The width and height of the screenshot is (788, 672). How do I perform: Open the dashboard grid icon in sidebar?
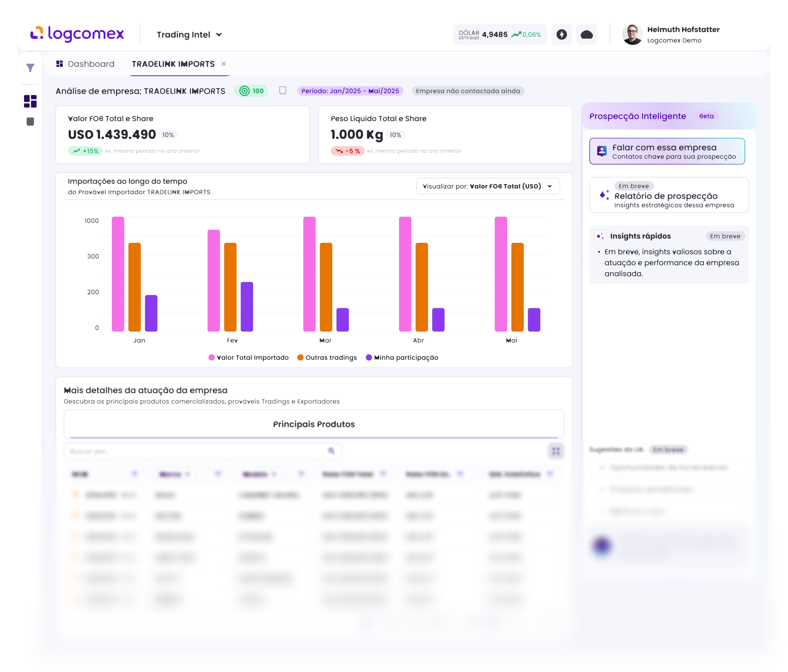(30, 101)
